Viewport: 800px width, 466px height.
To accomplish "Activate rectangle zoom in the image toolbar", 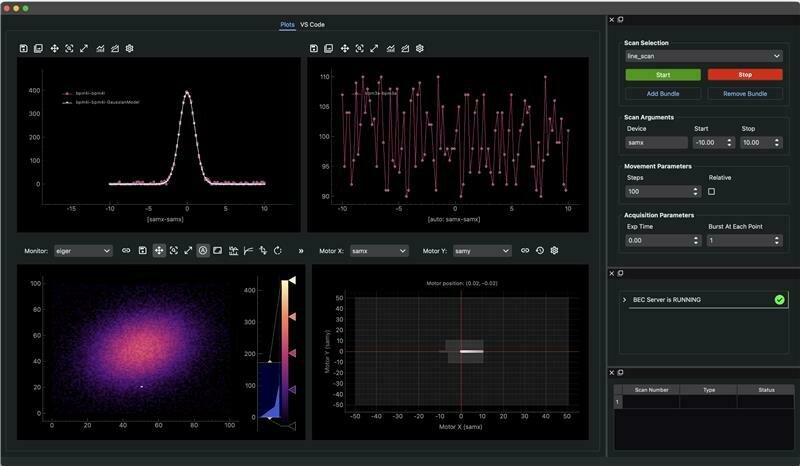I will click(x=174, y=251).
